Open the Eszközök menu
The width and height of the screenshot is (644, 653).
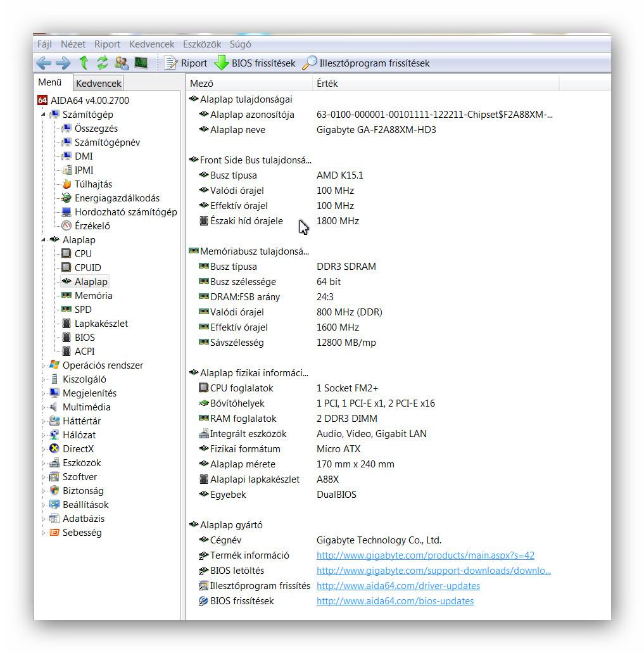(202, 44)
